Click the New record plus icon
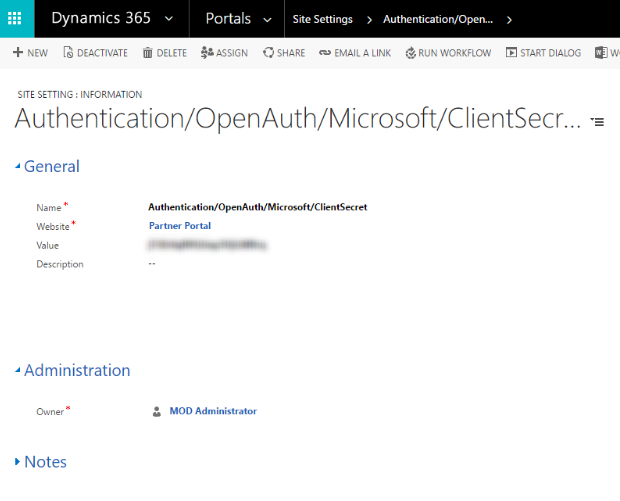 [18, 53]
